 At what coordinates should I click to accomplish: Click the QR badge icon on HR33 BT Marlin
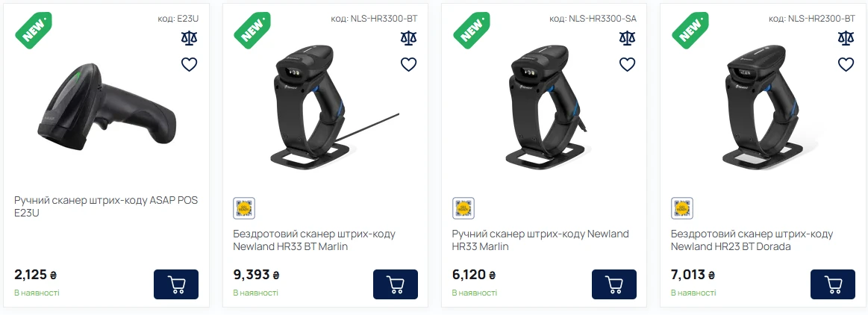pyautogui.click(x=244, y=208)
